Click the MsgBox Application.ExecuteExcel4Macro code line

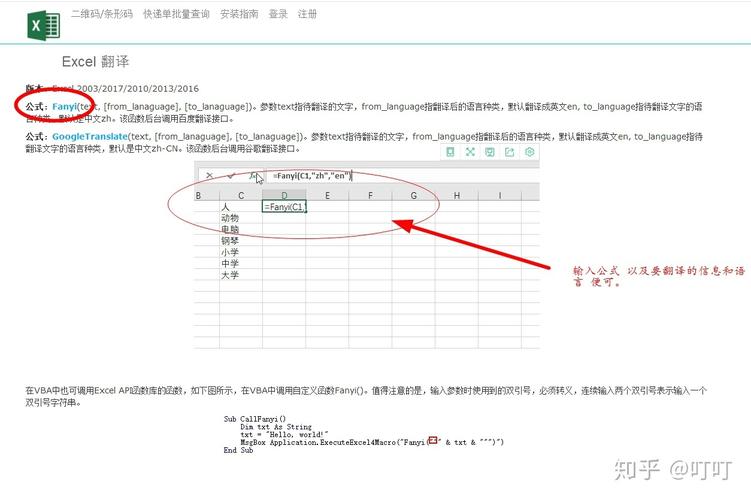[372, 442]
